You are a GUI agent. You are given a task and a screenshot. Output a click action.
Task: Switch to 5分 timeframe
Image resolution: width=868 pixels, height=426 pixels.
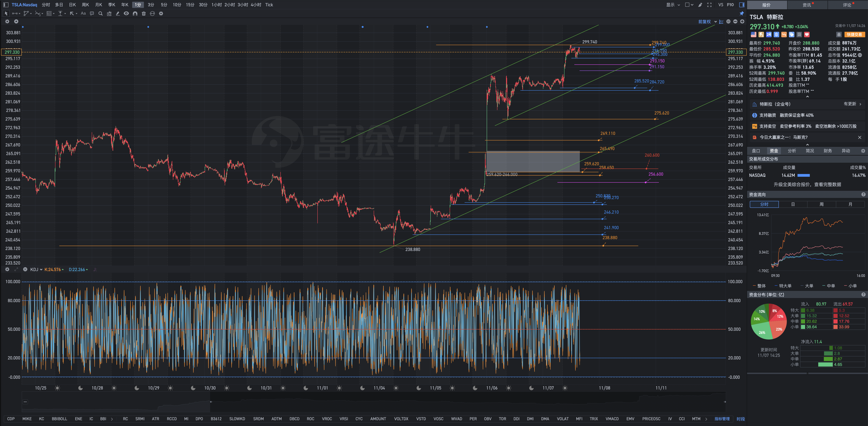pos(164,5)
